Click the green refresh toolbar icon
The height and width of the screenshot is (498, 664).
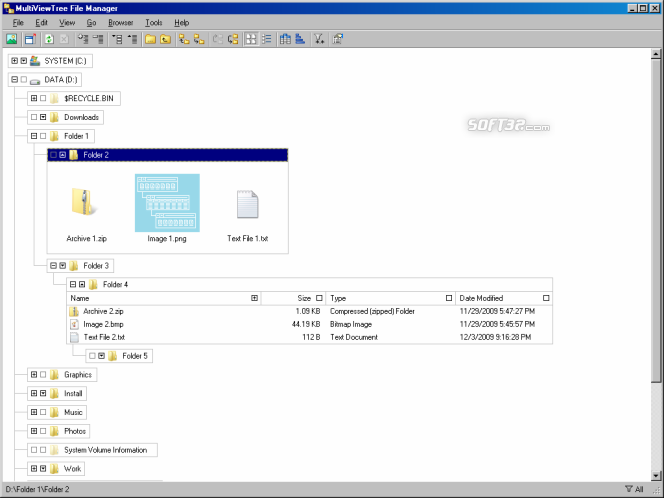[49, 39]
